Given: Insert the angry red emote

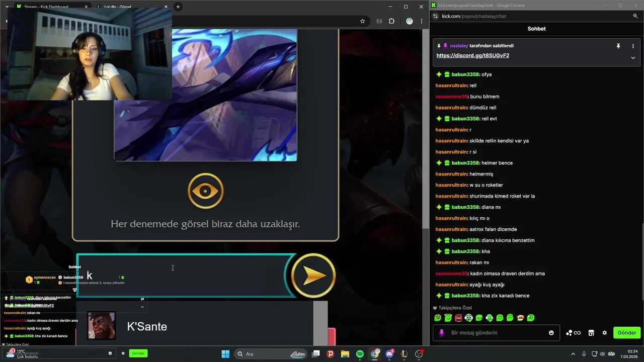Looking at the screenshot, I should click(x=458, y=318).
